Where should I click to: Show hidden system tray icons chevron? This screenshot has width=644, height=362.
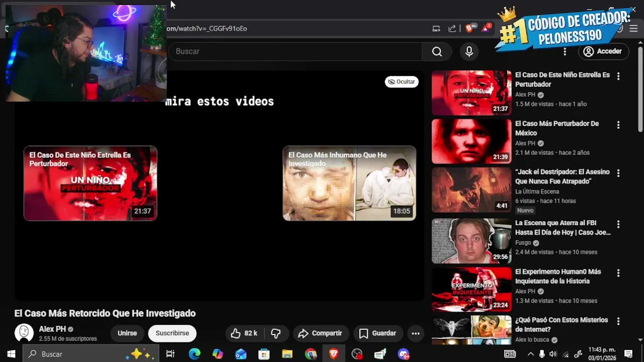[530, 354]
